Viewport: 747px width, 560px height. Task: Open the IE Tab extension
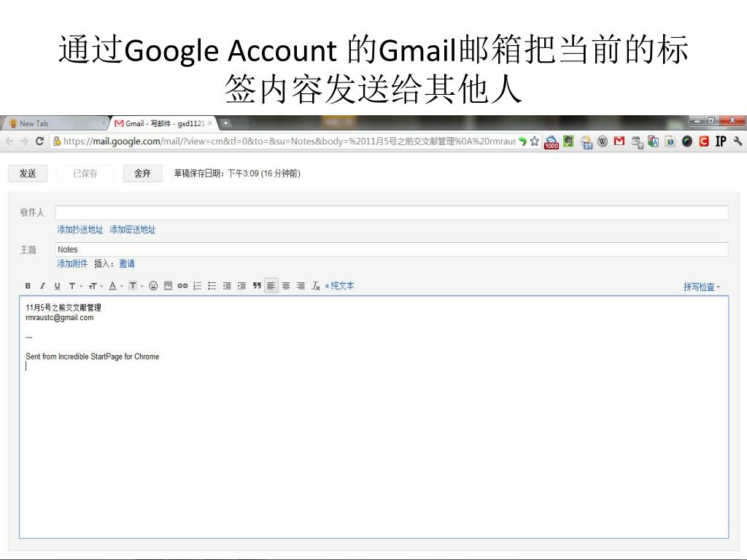670,141
